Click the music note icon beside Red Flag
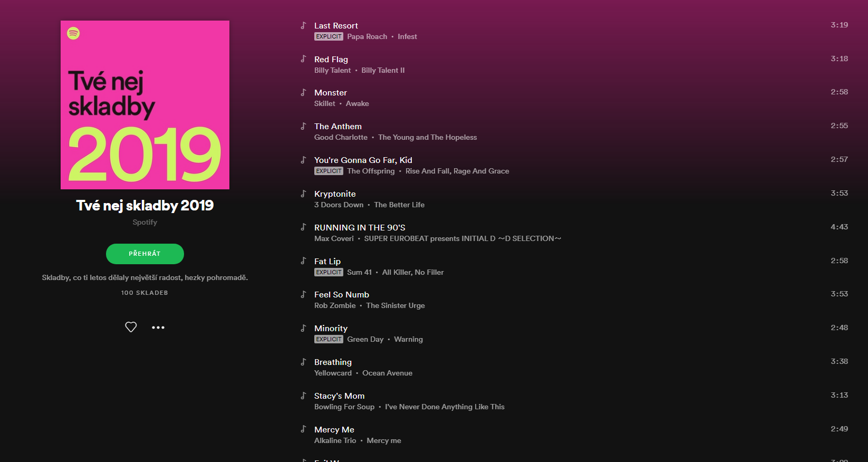Viewport: 868px width, 462px height. pyautogui.click(x=303, y=59)
